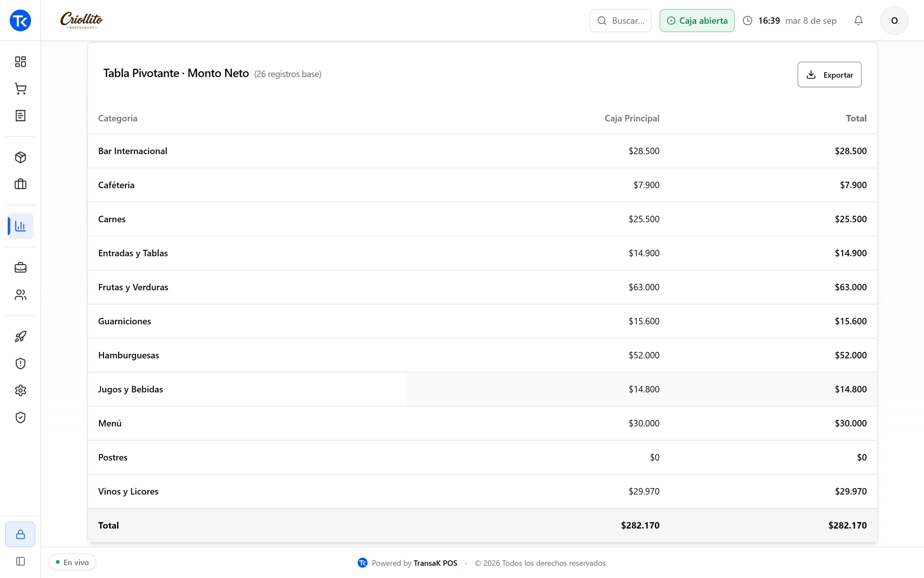The height and width of the screenshot is (578, 924).
Task: Click the lock screen icon
Action: point(20,534)
